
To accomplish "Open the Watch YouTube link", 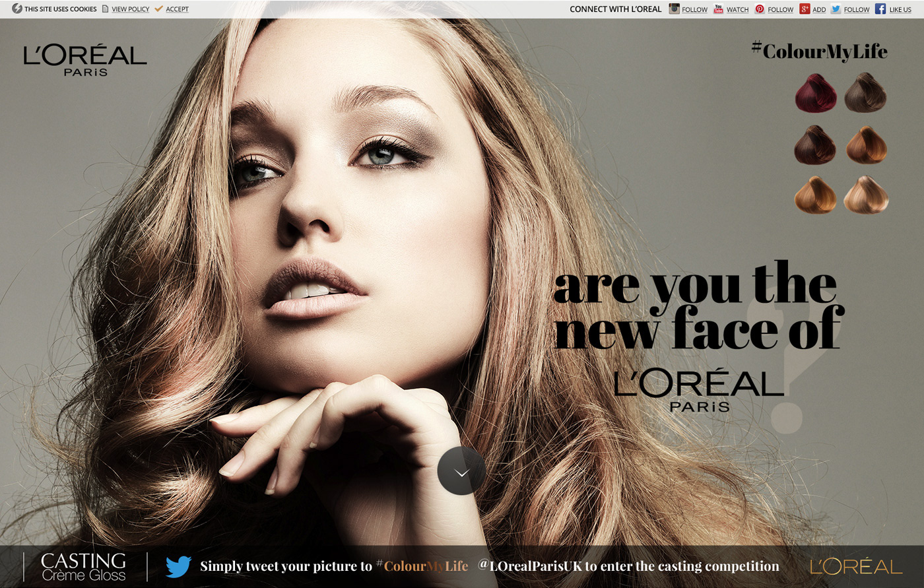I will pos(737,9).
